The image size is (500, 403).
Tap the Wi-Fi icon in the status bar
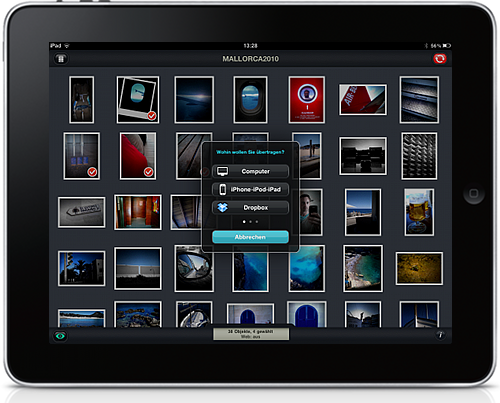pyautogui.click(x=67, y=46)
